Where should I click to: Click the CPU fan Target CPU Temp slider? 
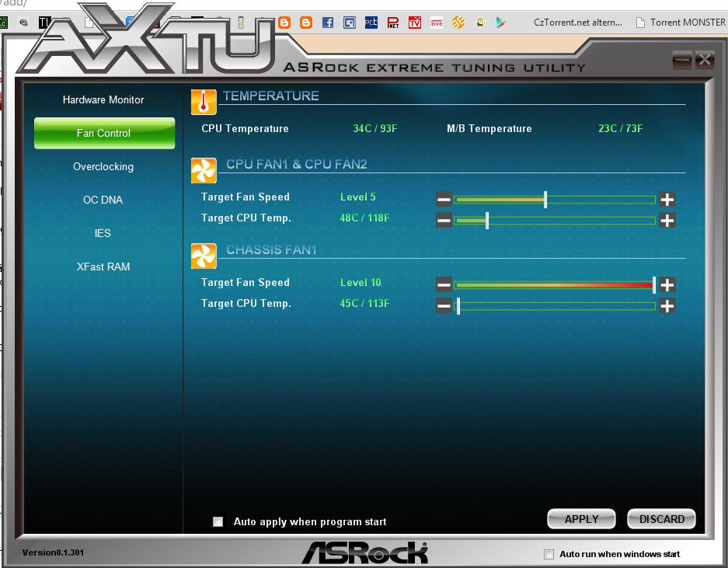click(555, 220)
